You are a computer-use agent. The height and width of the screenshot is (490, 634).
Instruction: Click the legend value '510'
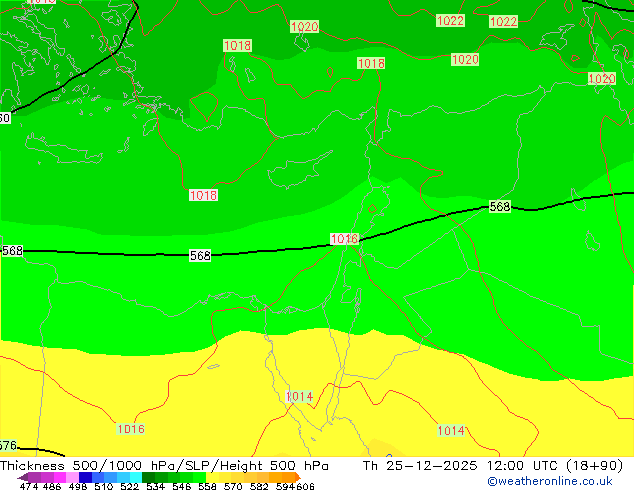[104, 486]
